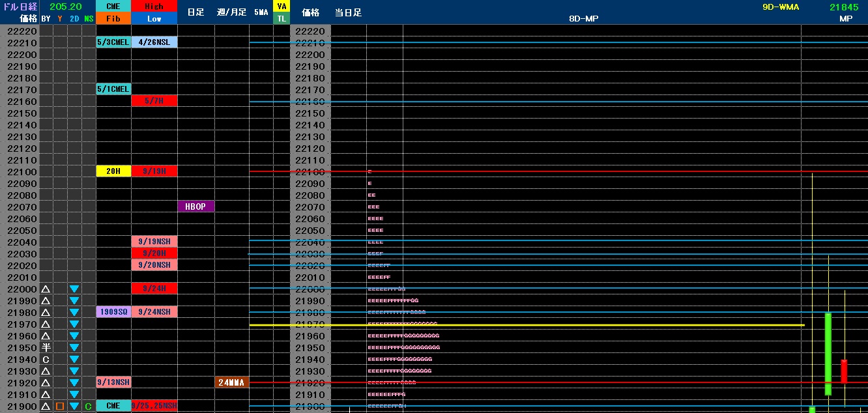Click the ドル日経 title cell
This screenshot has width=868, height=413.
click(x=20, y=7)
